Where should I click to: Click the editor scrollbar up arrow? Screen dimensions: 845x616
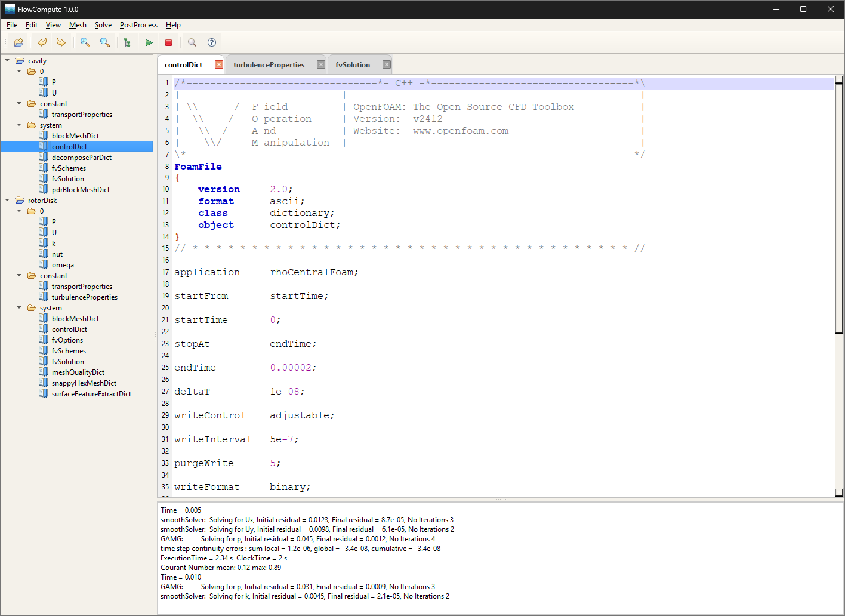[x=839, y=79]
